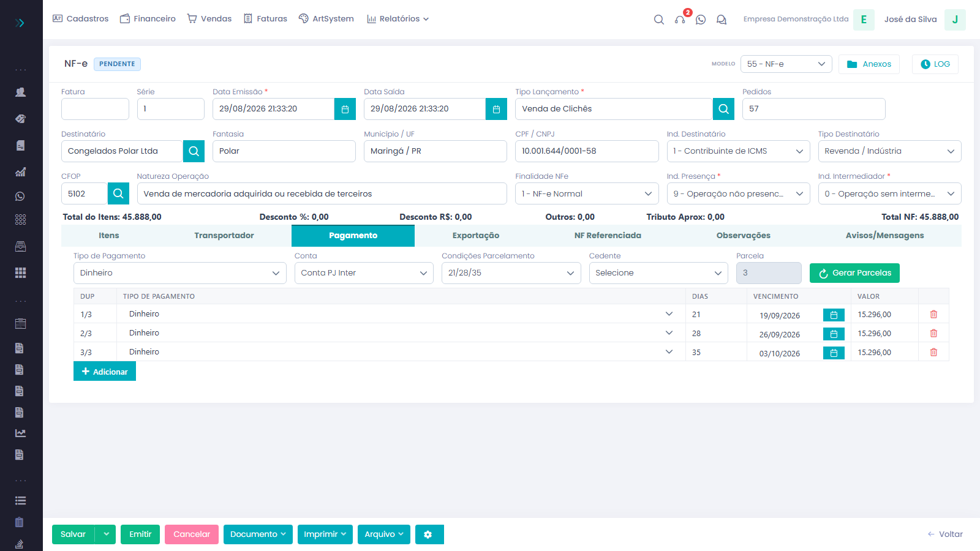Viewport: 980px width, 551px height.
Task: Open Ind. Presença dropdown
Action: click(x=738, y=193)
